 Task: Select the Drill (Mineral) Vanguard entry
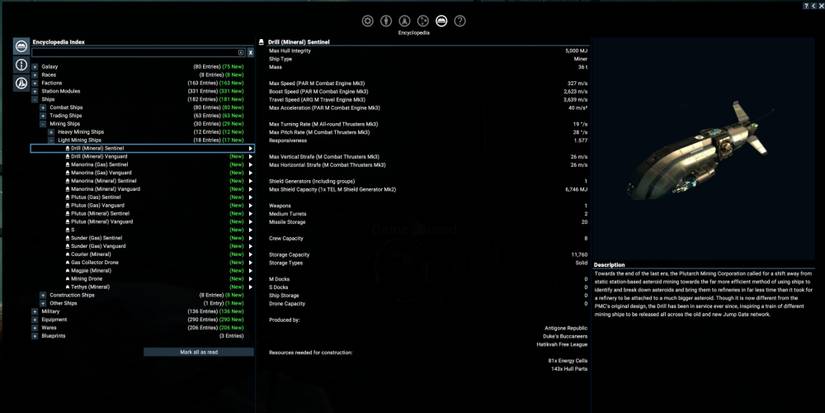pyautogui.click(x=143, y=157)
